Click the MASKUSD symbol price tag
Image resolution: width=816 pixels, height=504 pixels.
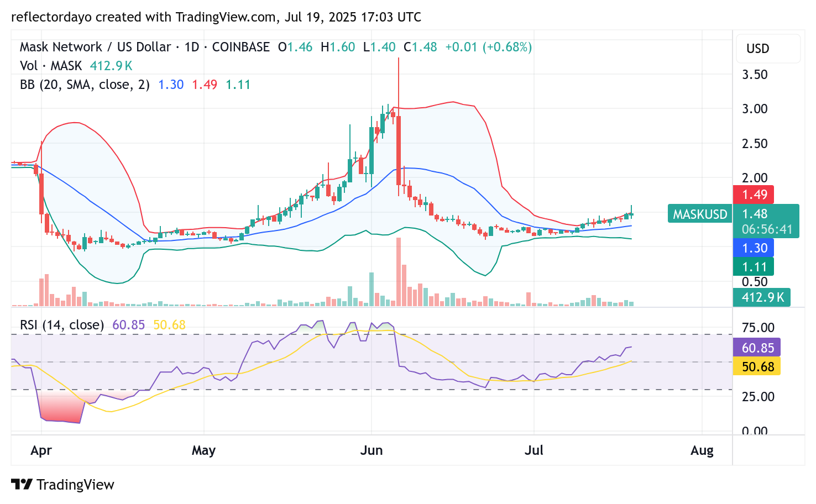[700, 214]
